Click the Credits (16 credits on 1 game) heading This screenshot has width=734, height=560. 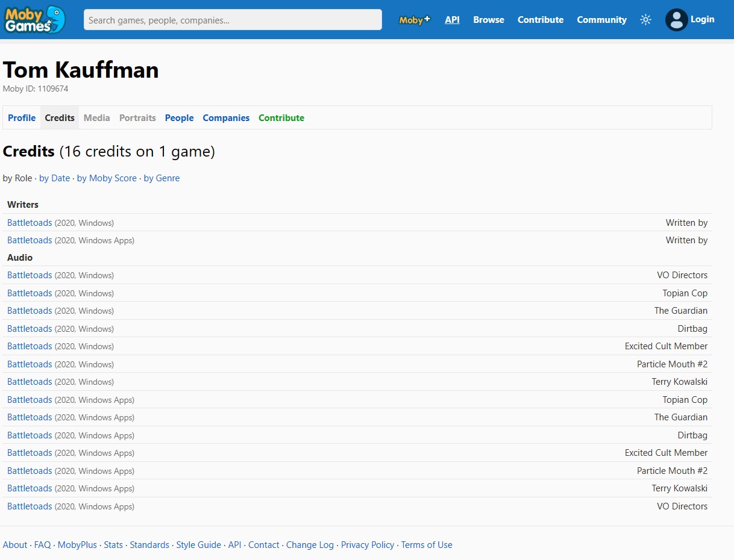tap(109, 152)
